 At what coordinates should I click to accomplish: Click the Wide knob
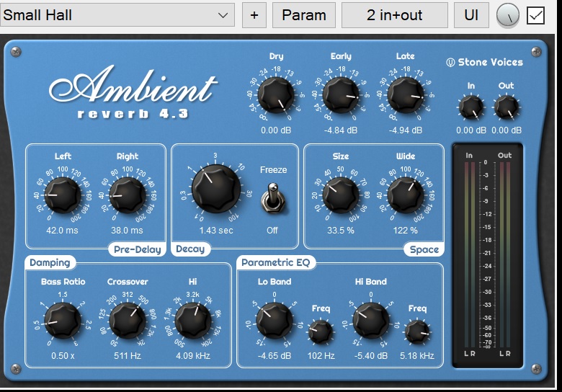406,195
